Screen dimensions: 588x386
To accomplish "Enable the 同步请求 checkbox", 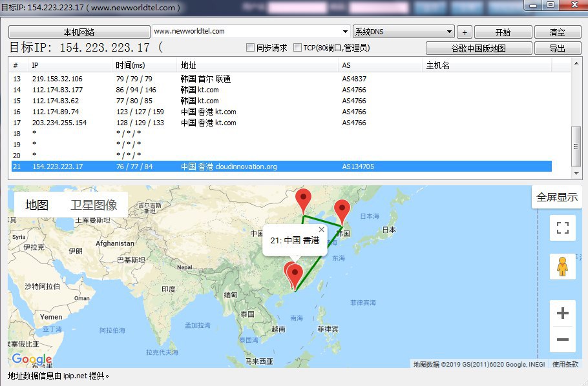I will pyautogui.click(x=251, y=48).
